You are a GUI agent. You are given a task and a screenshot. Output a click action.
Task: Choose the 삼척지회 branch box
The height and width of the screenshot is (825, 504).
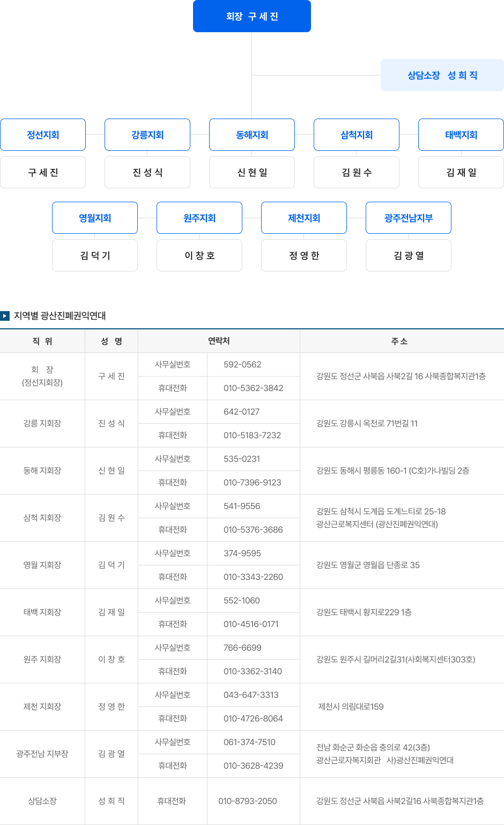tap(357, 135)
